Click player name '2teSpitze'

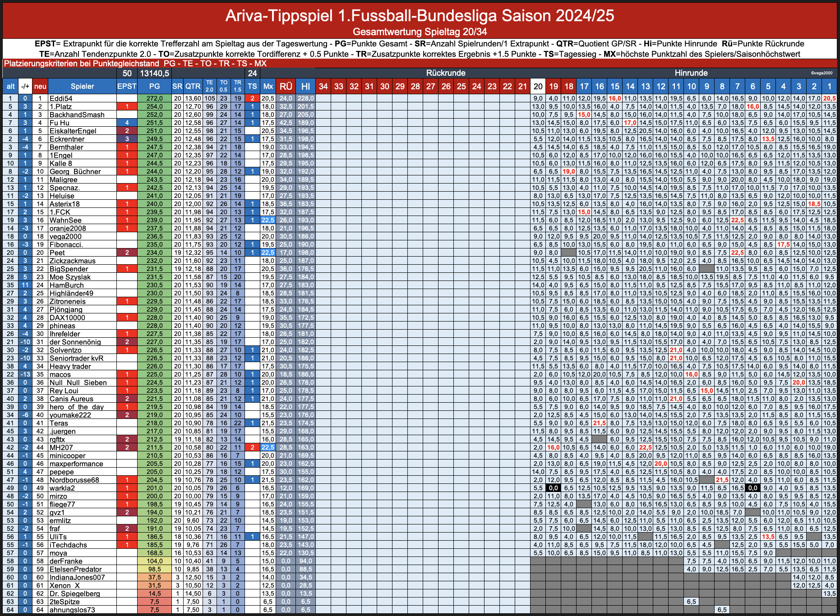[x=65, y=602]
